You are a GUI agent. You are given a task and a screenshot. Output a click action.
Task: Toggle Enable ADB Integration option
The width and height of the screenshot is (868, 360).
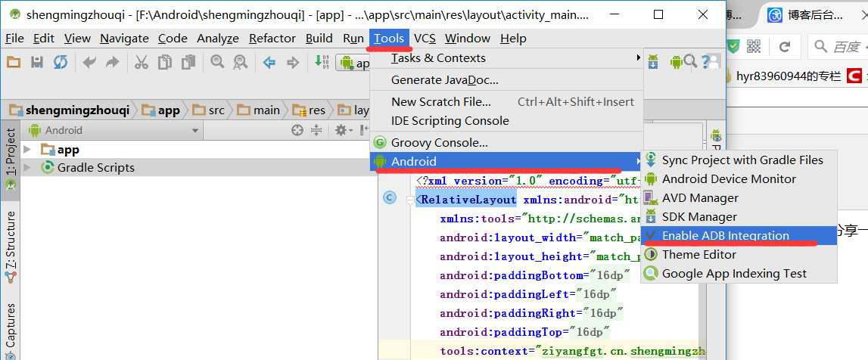[739, 235]
